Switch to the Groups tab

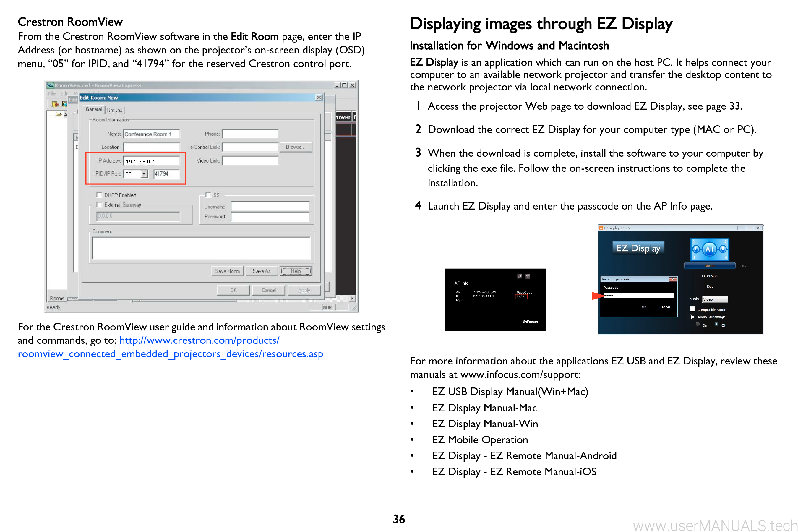pyautogui.click(x=114, y=110)
